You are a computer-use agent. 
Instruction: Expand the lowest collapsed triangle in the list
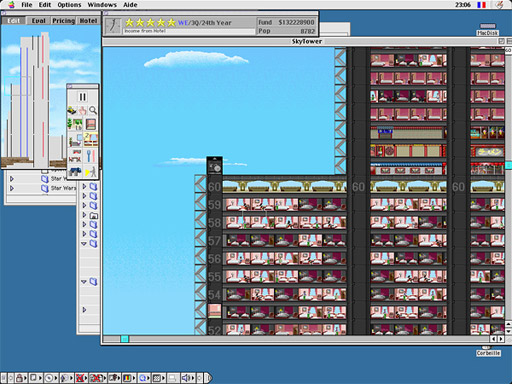pyautogui.click(x=84, y=310)
